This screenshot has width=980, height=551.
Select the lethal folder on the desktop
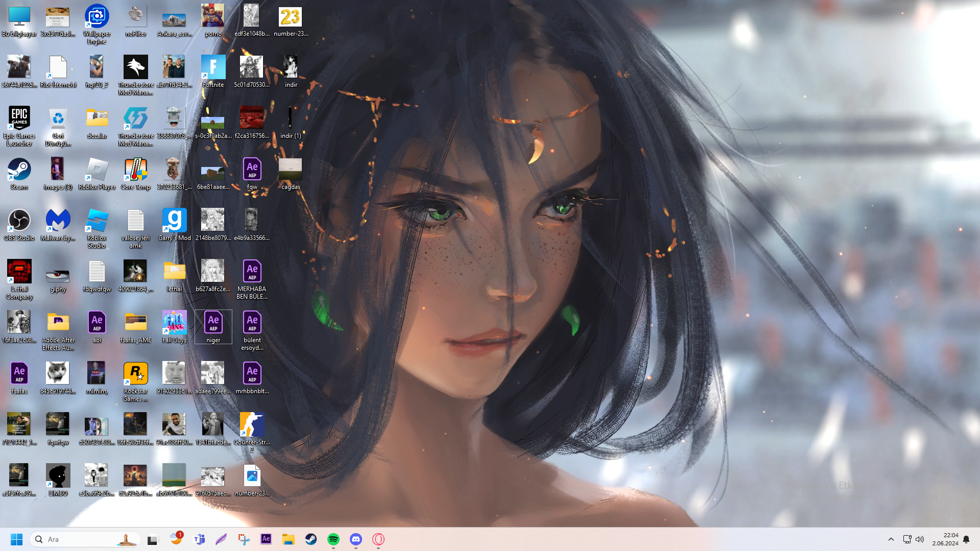tap(175, 276)
